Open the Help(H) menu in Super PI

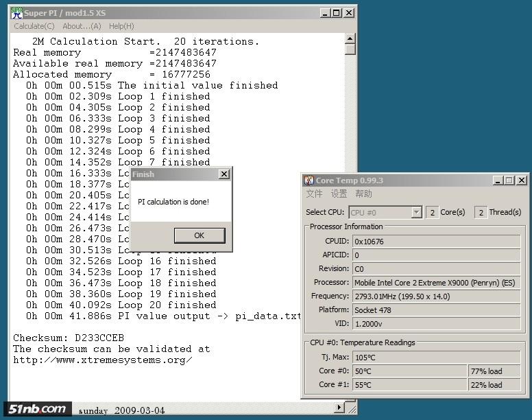[121, 26]
